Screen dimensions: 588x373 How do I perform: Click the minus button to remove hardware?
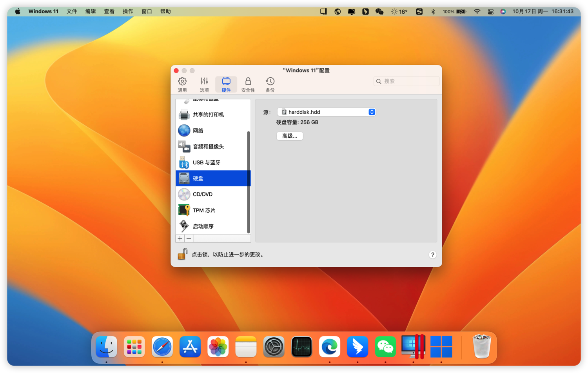coord(189,238)
